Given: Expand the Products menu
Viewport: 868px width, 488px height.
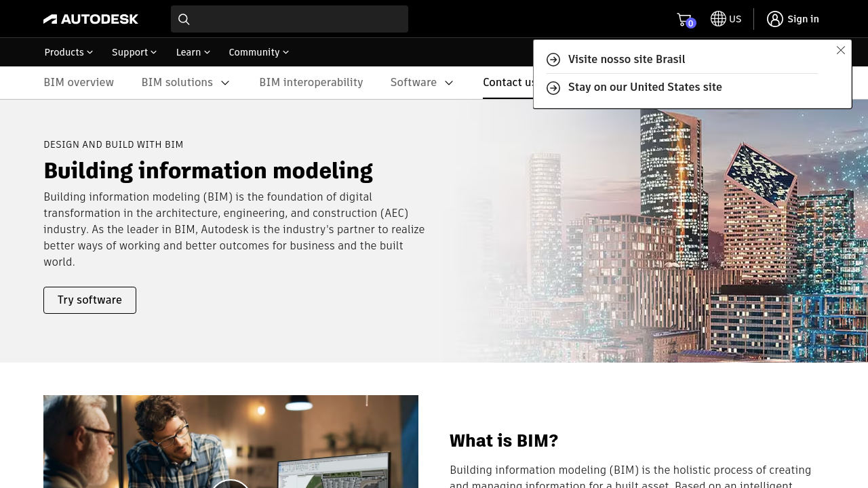Looking at the screenshot, I should [68, 52].
